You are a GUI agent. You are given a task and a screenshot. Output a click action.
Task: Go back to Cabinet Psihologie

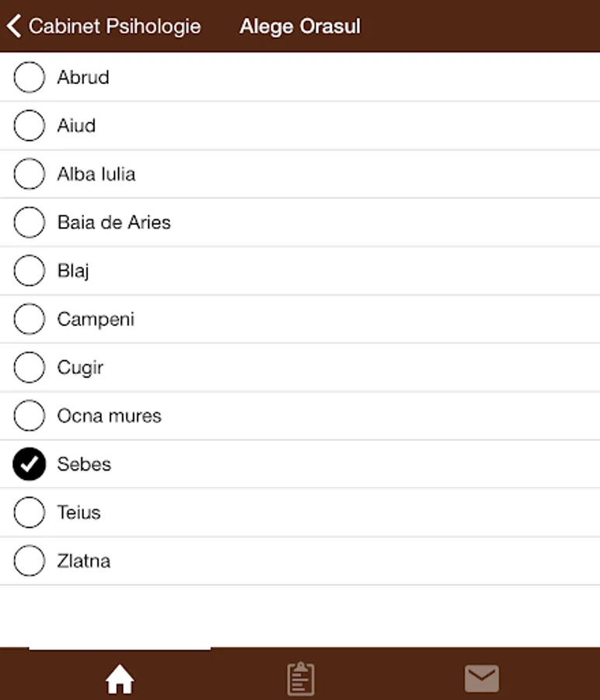click(x=114, y=26)
